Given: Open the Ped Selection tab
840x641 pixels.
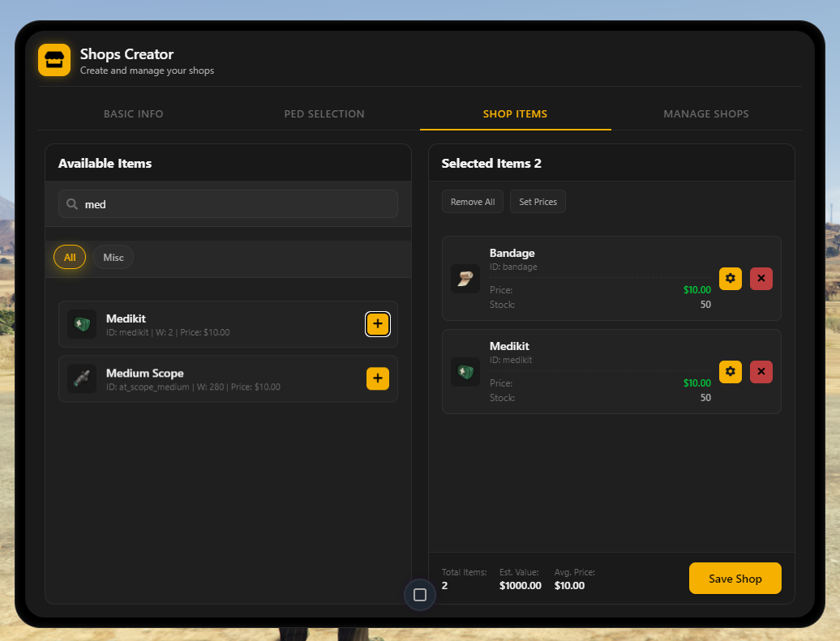Looking at the screenshot, I should 324,114.
